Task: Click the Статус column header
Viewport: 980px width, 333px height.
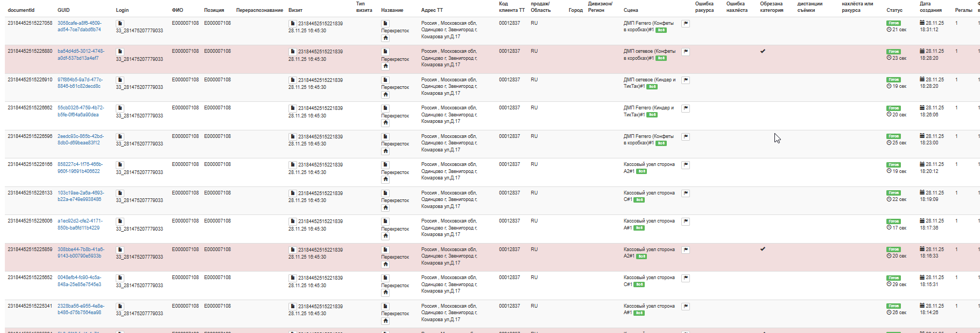Action: click(x=894, y=10)
